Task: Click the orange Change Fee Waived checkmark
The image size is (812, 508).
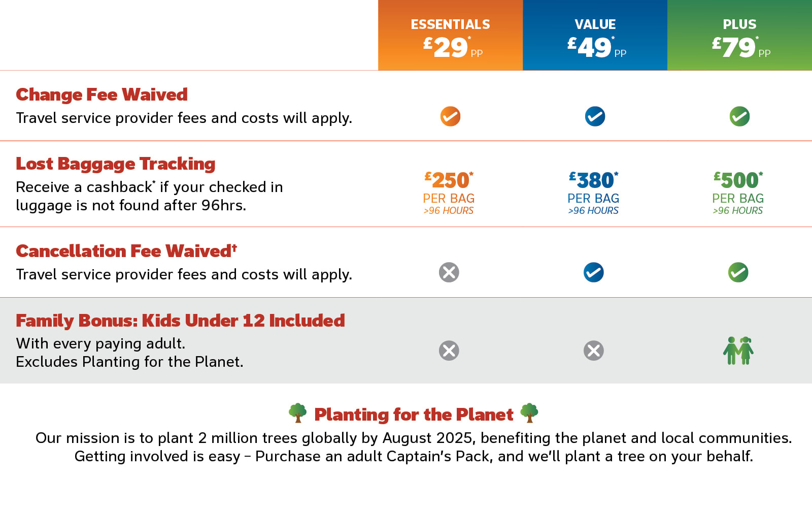Action: pyautogui.click(x=450, y=116)
